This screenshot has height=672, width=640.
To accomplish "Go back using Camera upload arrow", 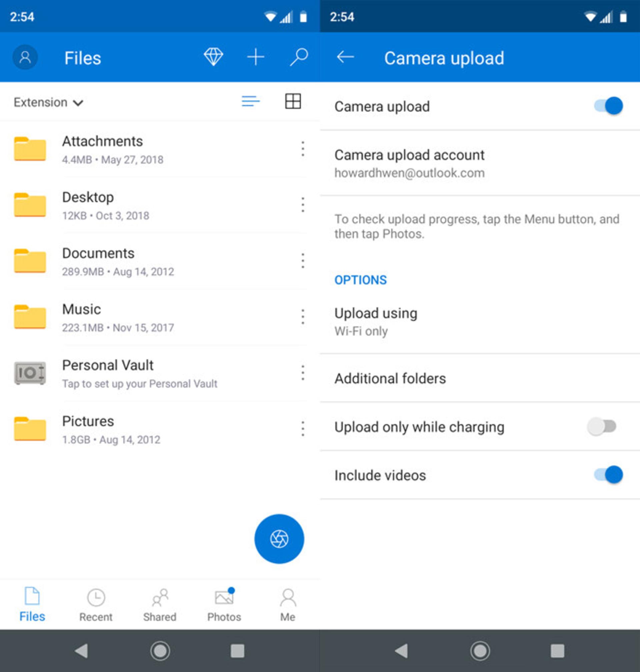I will coord(345,57).
